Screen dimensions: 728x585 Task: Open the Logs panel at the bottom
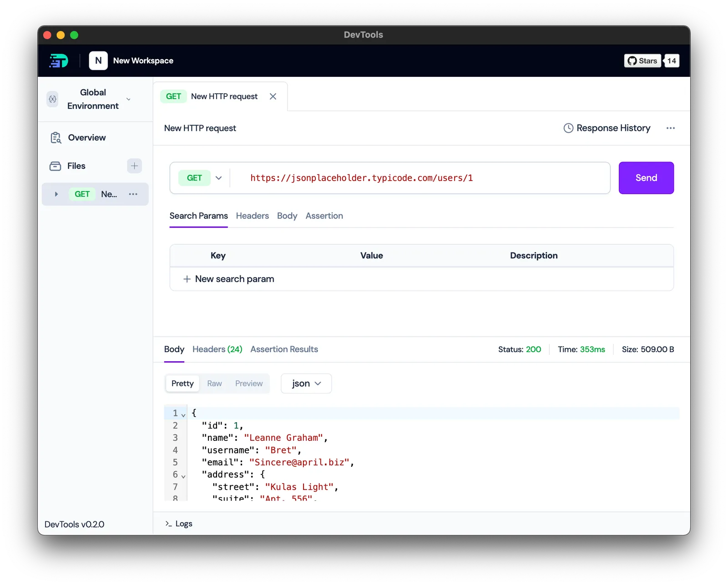pyautogui.click(x=179, y=524)
